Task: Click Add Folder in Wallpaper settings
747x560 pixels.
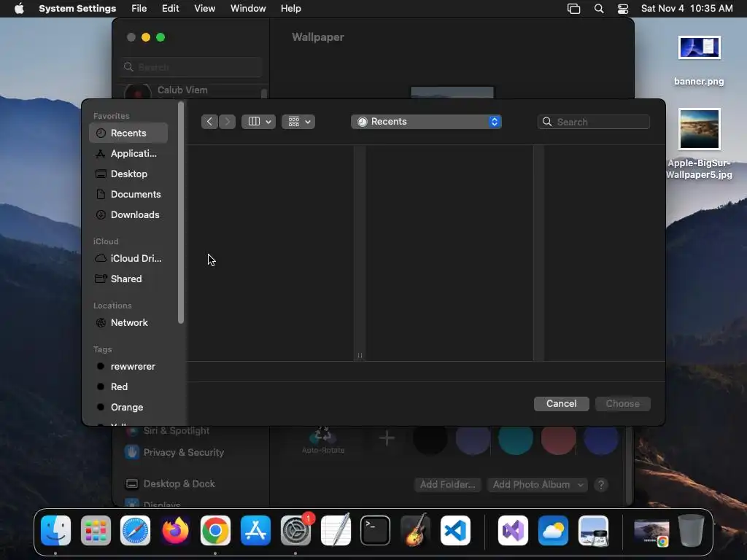Action: pyautogui.click(x=447, y=484)
